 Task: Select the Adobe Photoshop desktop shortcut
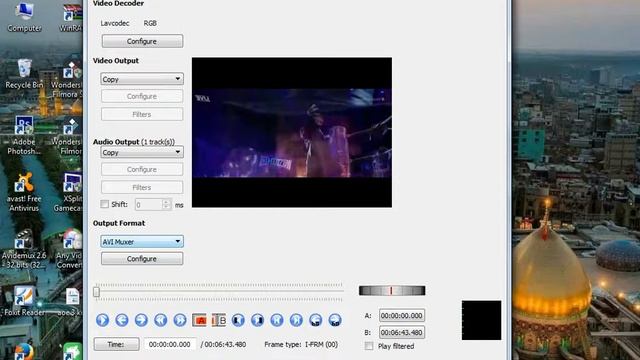coord(24,135)
